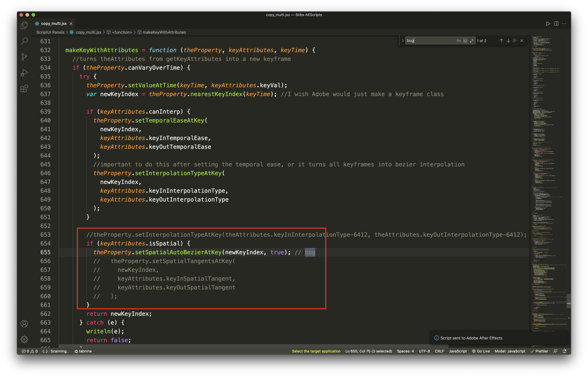
Task: Close the find widget
Action: (x=522, y=41)
